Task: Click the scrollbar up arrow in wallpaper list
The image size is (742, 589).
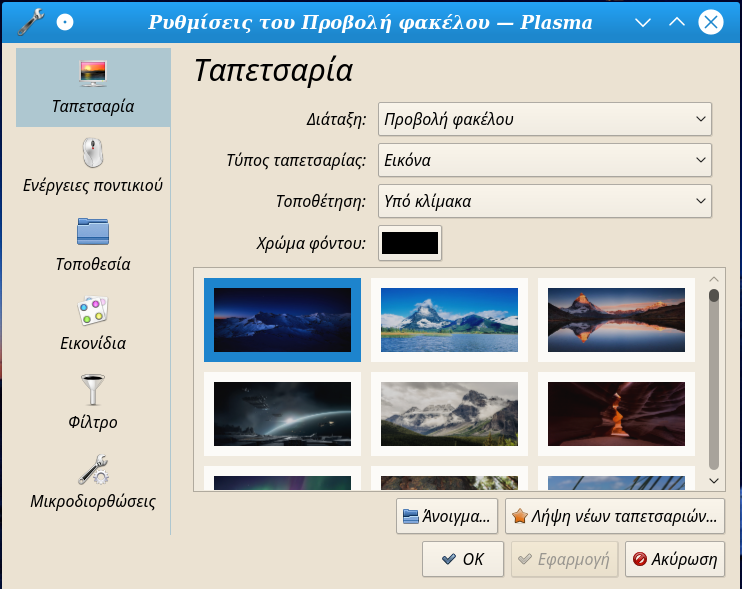Action: 714,279
